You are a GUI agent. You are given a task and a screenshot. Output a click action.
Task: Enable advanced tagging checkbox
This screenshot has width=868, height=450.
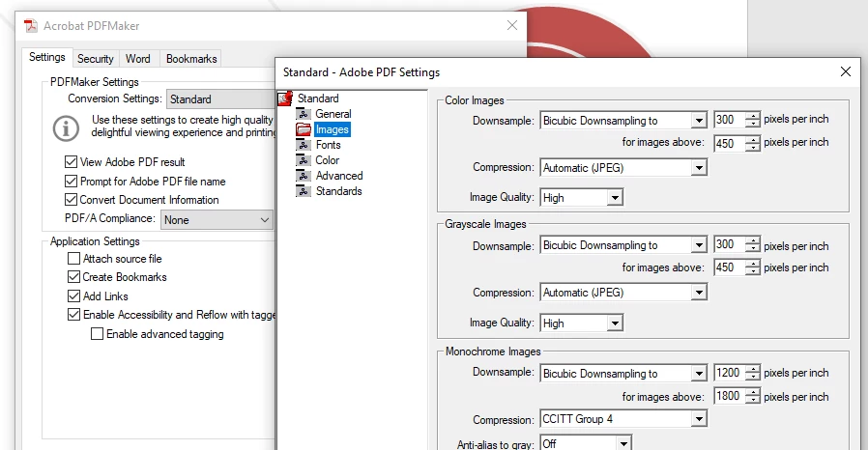click(x=97, y=334)
